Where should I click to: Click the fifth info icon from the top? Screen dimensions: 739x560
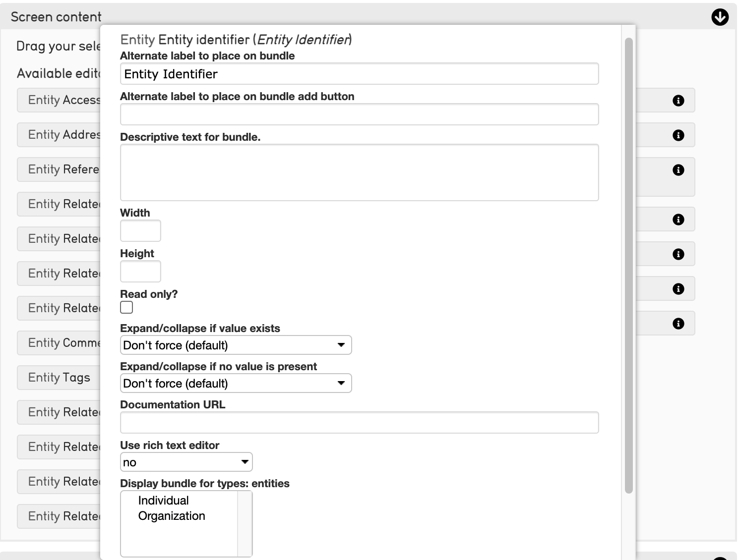678,254
